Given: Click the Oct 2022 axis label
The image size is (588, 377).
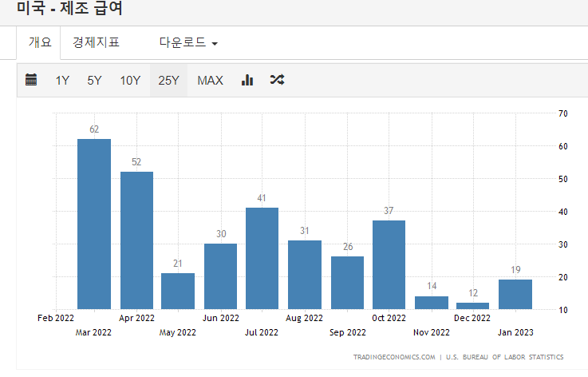Looking at the screenshot, I should pyautogui.click(x=389, y=318).
